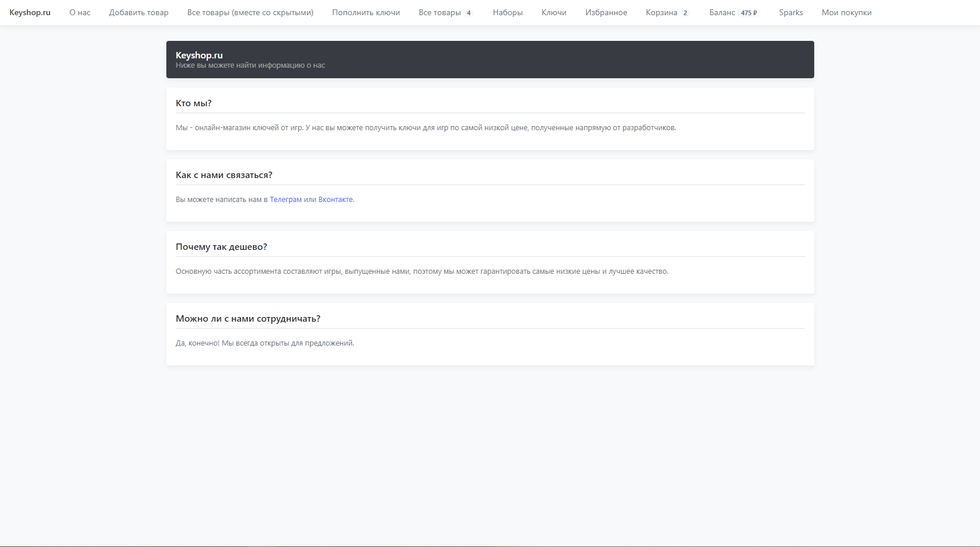Click "Можно ли с нами сотрудничать?" heading

[248, 319]
